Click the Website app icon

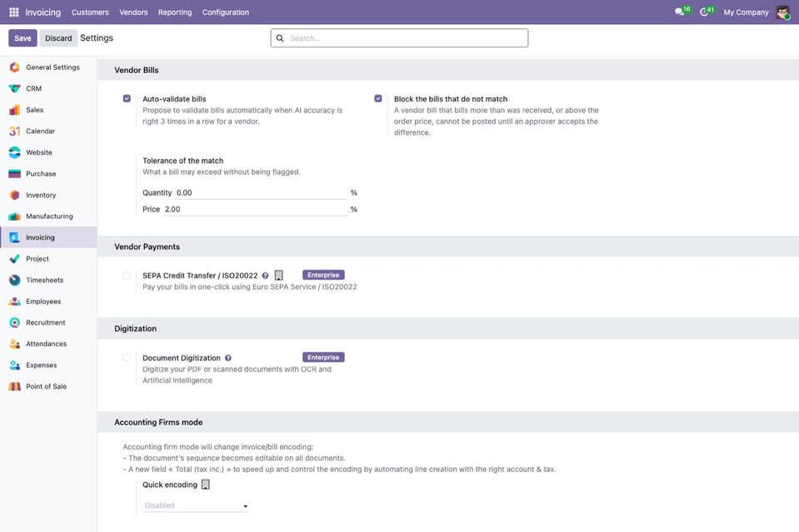pyautogui.click(x=15, y=152)
